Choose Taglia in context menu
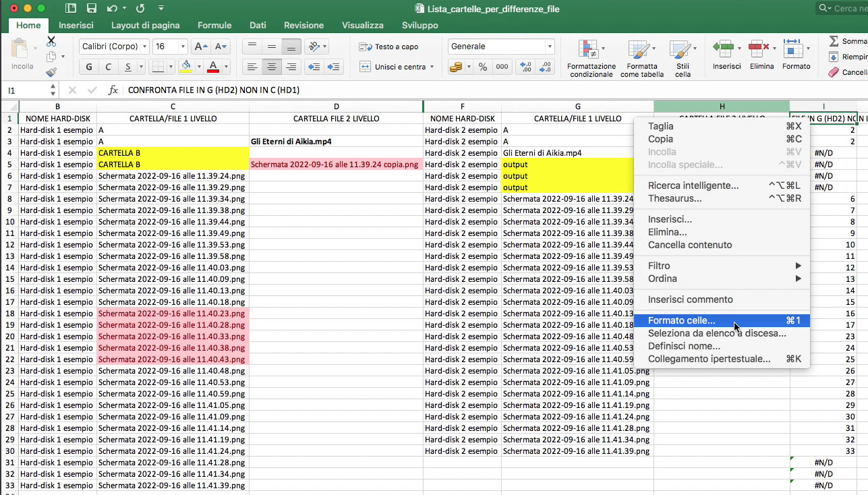Viewport: 868px width, 495px height. 722,126
